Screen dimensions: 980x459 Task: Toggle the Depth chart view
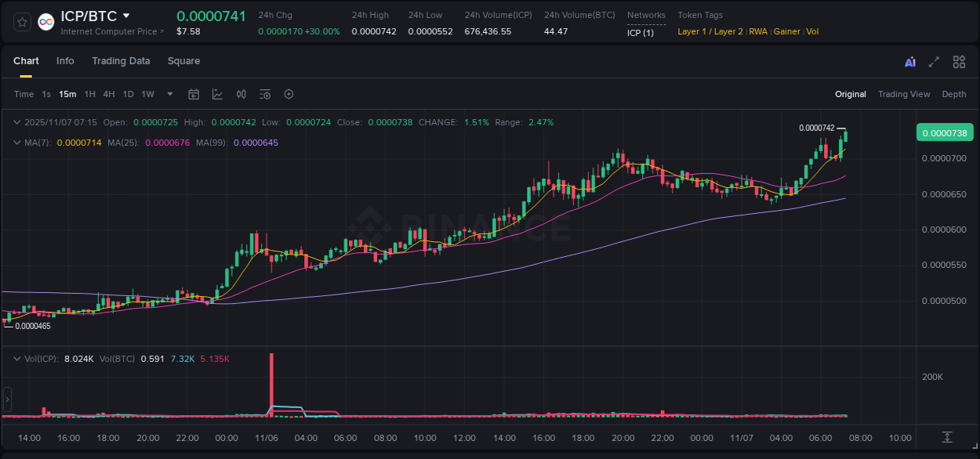[x=954, y=94]
